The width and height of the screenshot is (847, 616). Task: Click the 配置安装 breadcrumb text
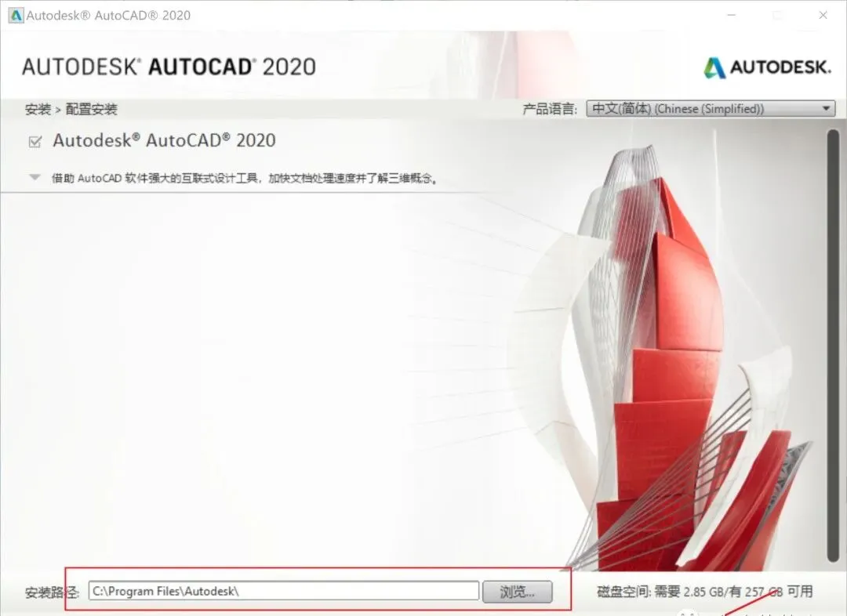coord(91,110)
